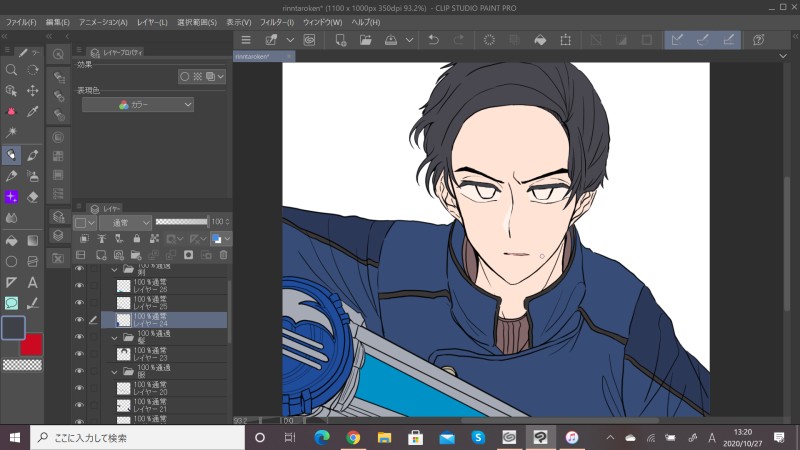Click Lock layer padlock icon
The height and width of the screenshot is (450, 800).
click(x=136, y=238)
